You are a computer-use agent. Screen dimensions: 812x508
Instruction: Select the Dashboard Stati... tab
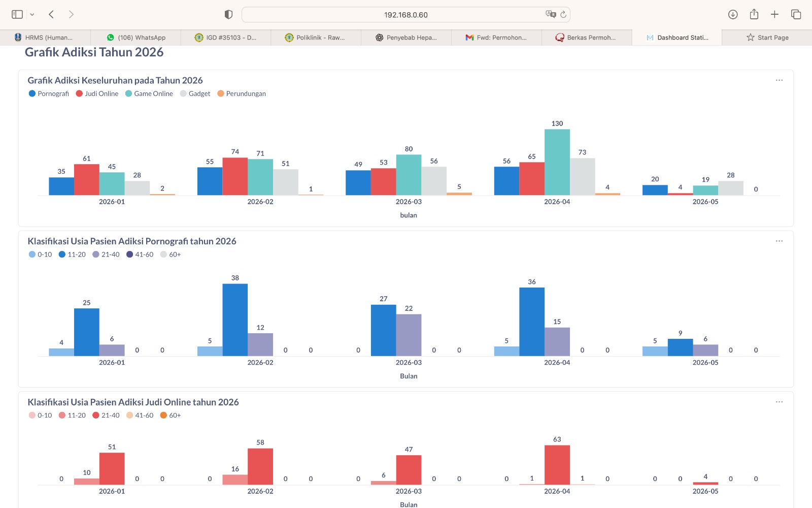tap(677, 38)
